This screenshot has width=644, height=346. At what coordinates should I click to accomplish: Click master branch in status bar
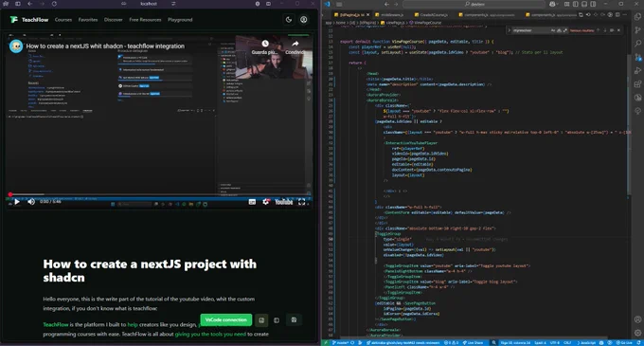point(340,343)
